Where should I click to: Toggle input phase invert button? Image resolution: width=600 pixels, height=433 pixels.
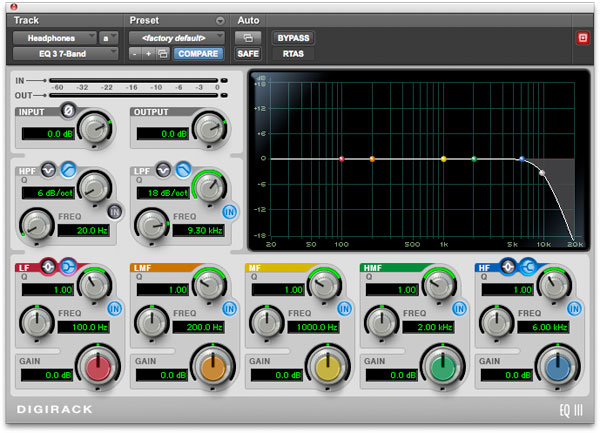pos(68,111)
